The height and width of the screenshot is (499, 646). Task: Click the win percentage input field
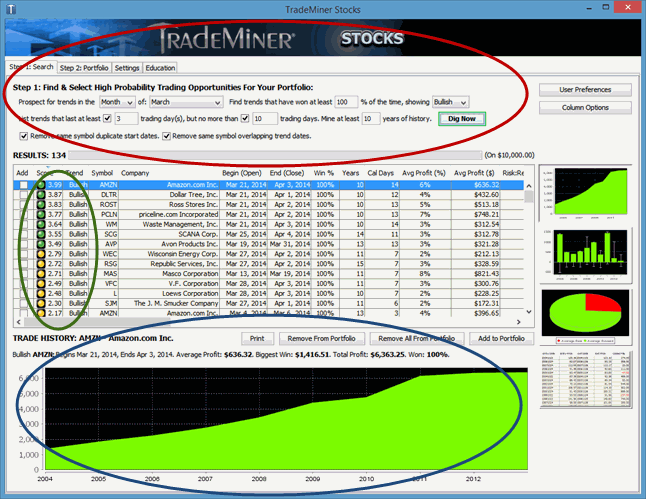point(346,102)
